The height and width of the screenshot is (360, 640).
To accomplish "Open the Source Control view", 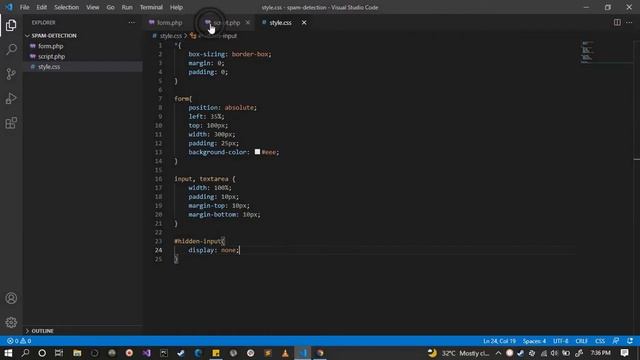I will (x=11, y=74).
